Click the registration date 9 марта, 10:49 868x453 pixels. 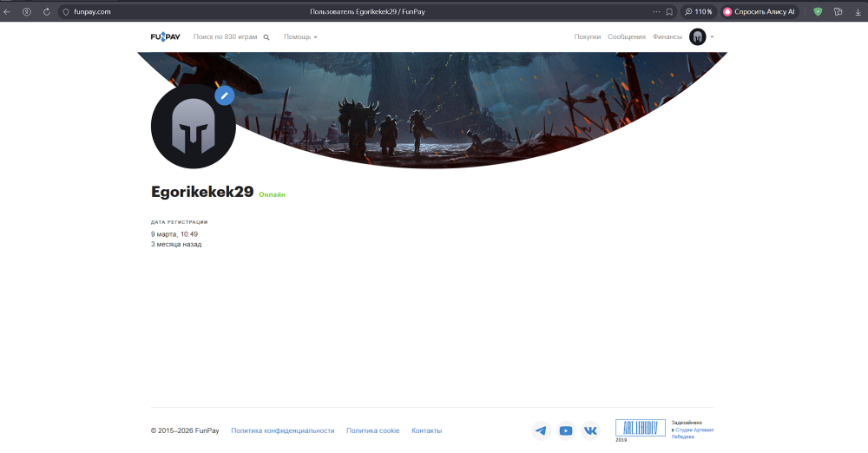(174, 234)
